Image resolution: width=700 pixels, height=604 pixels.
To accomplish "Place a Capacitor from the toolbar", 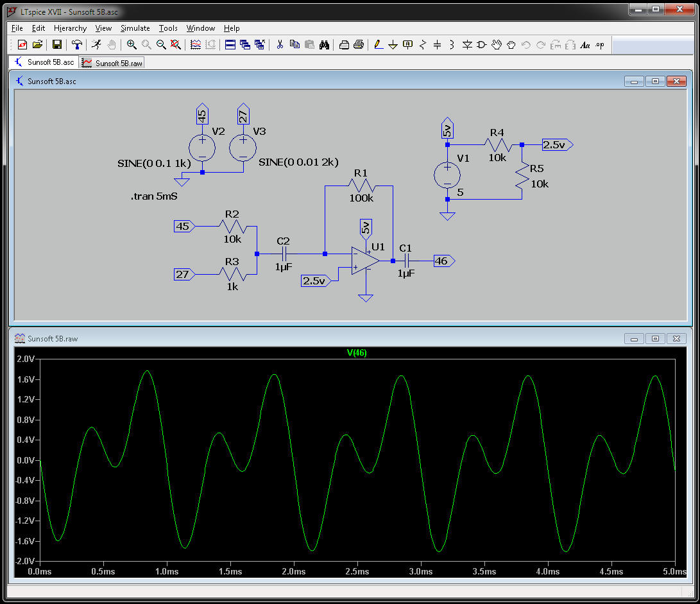I will coord(436,45).
